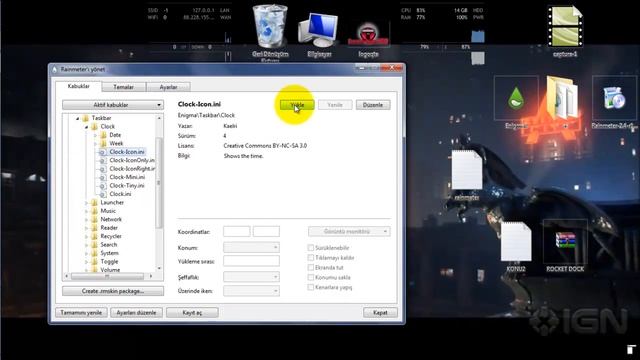Viewport: 640px width, 360px height.
Task: Select the Recycler folder label
Action: 111,236
